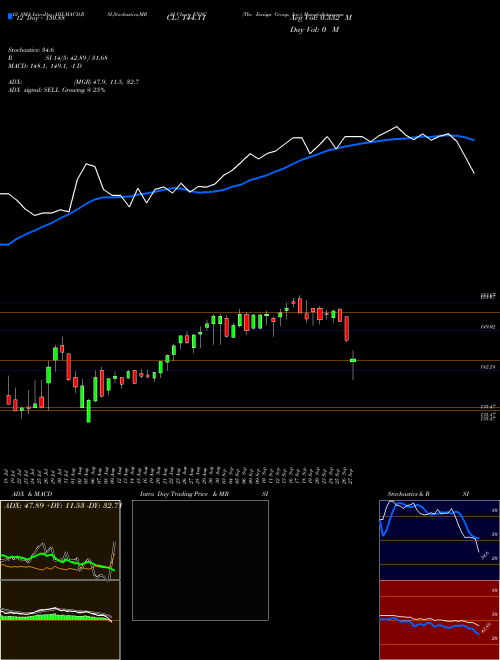The width and height of the screenshot is (500, 660).
Task: Click the '(MGR) 47.9, 11.5, 32.7' ADX values
Action: click(x=106, y=82)
